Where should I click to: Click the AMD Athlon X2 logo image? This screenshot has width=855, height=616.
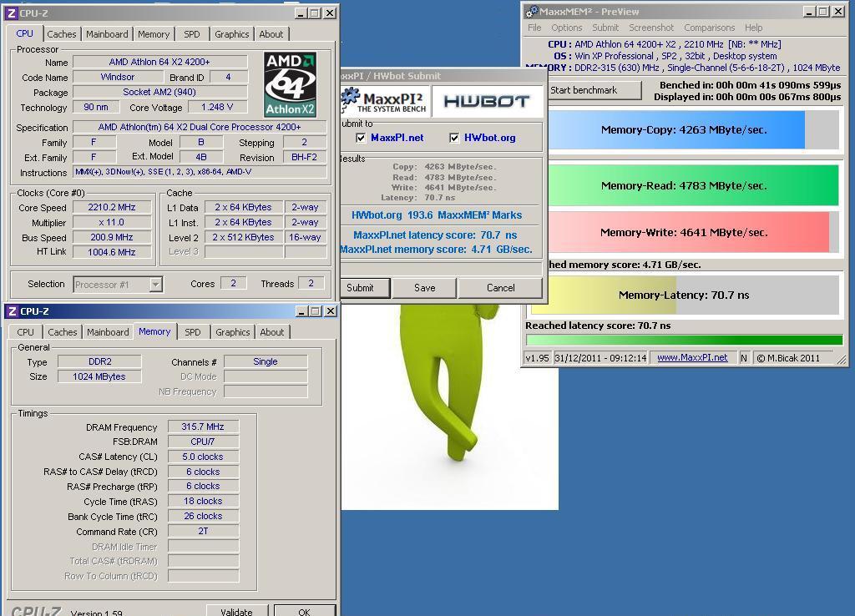tap(290, 84)
